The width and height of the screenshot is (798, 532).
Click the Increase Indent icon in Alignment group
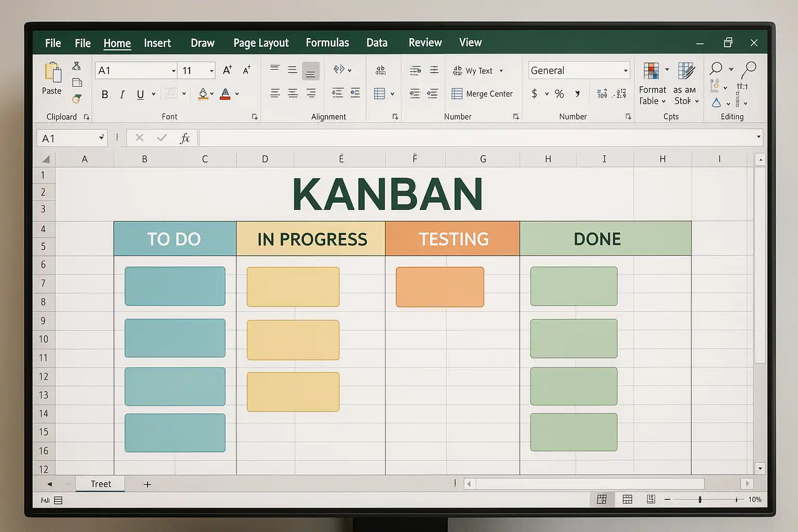(355, 93)
